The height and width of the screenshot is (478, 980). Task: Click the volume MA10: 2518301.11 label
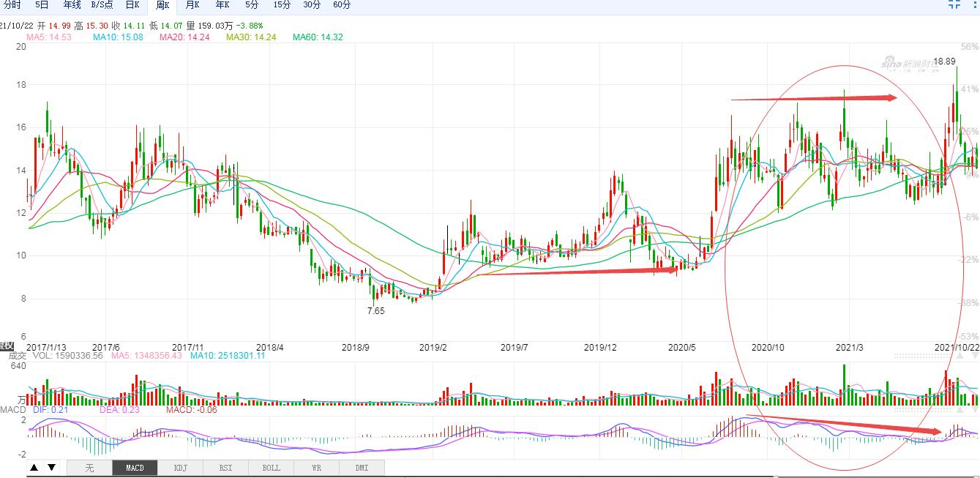228,356
